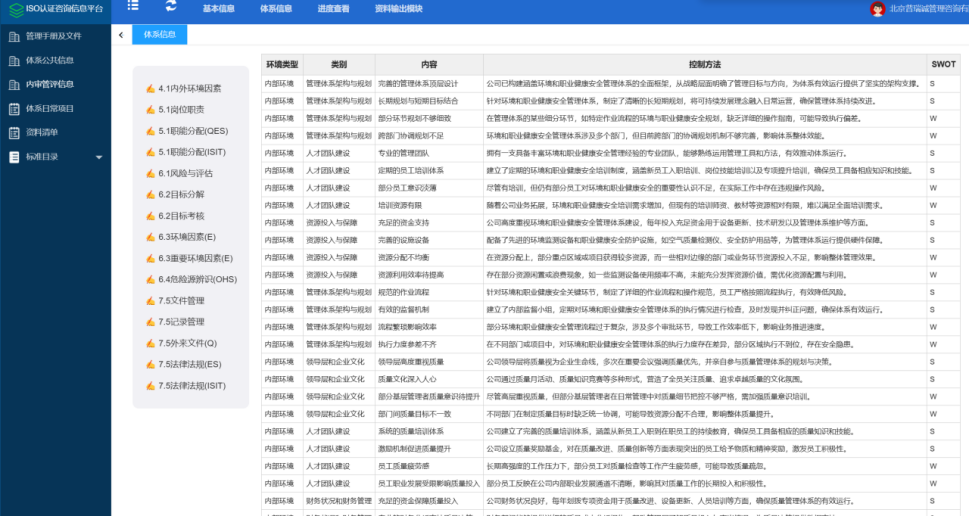Click the 控制方法 column header

pos(705,64)
